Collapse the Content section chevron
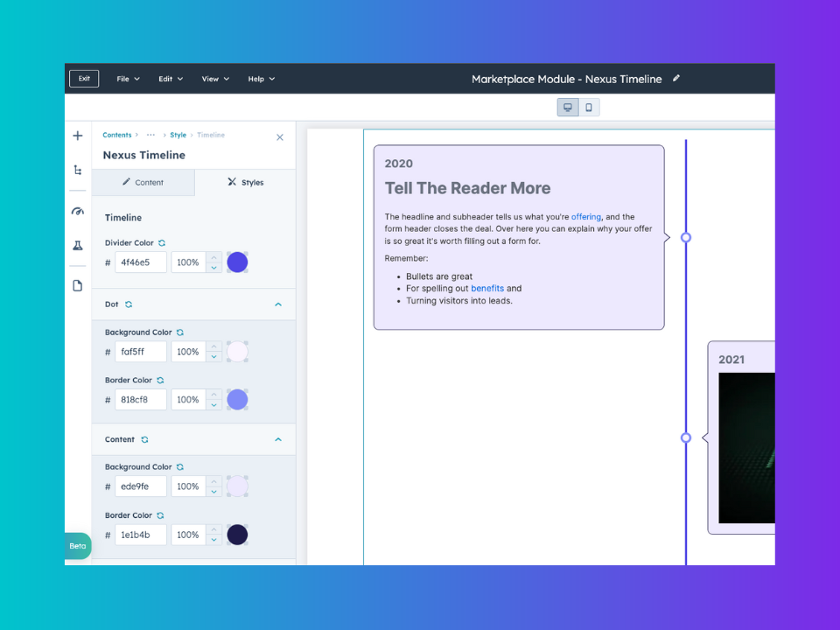840x630 pixels. (x=278, y=439)
